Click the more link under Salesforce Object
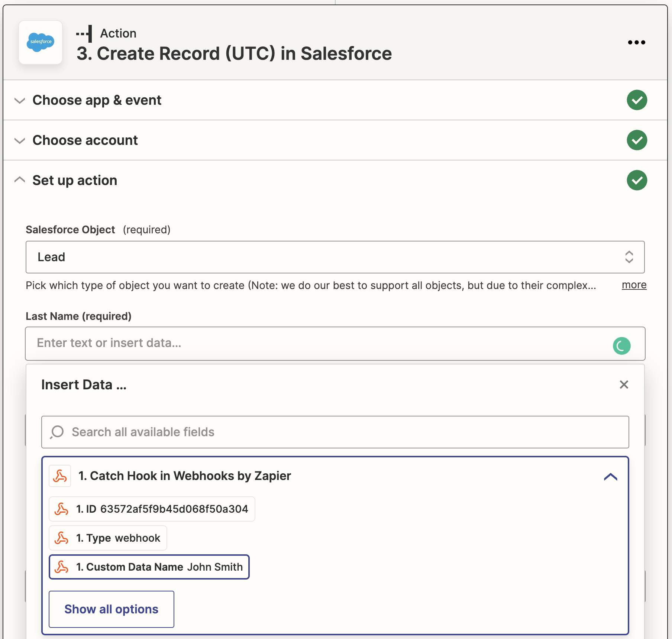Image resolution: width=672 pixels, height=639 pixels. tap(634, 285)
